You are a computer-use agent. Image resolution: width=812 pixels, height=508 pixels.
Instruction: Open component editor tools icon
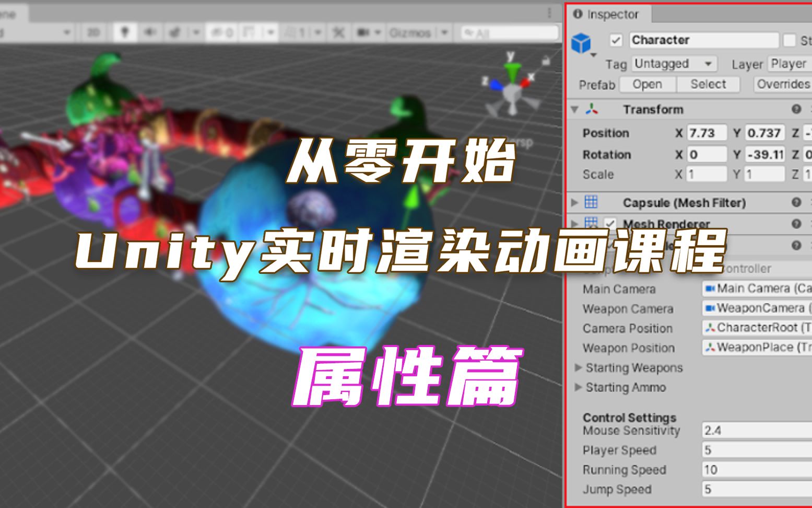pos(338,32)
